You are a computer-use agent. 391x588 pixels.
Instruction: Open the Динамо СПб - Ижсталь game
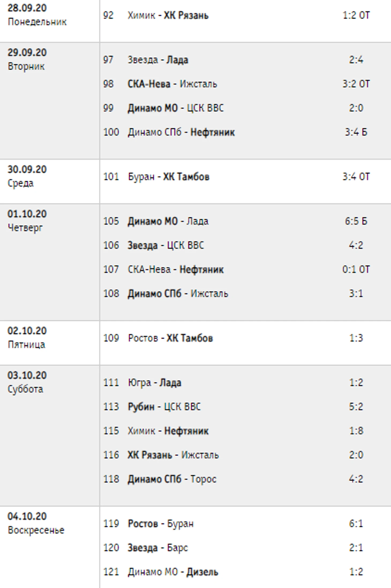(178, 294)
